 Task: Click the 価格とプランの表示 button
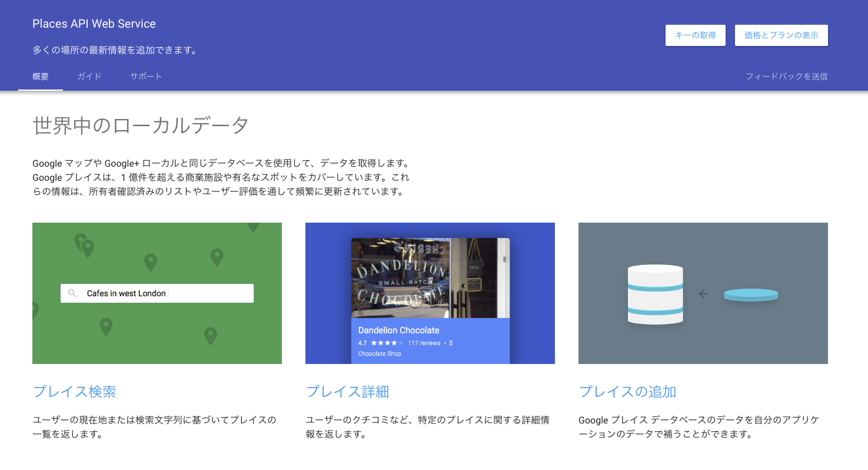(x=781, y=35)
